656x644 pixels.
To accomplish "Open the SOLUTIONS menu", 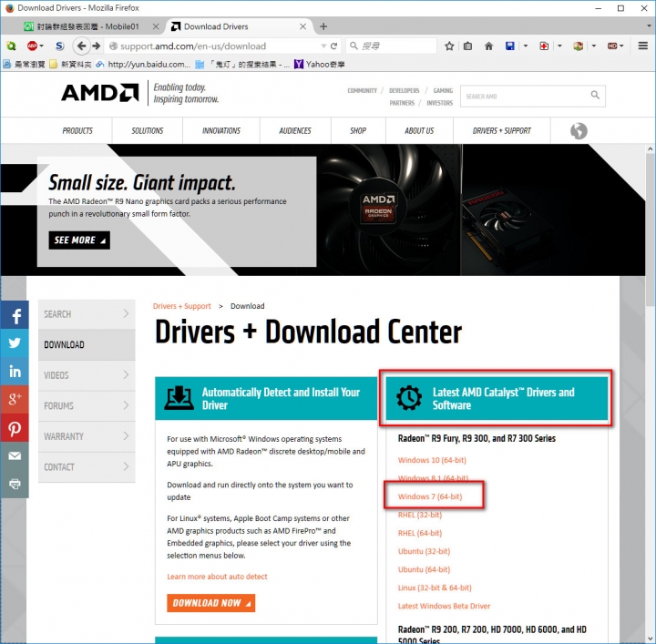I will coord(148,131).
